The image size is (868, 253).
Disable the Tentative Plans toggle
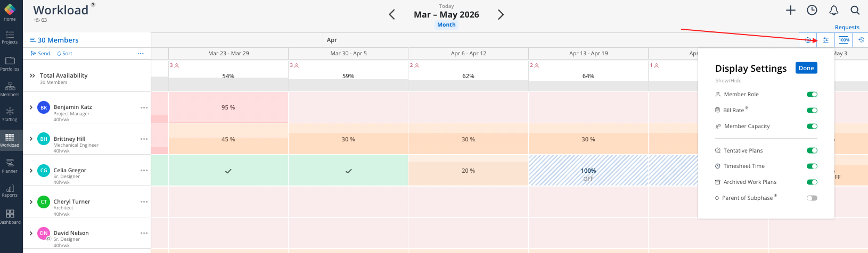point(812,150)
